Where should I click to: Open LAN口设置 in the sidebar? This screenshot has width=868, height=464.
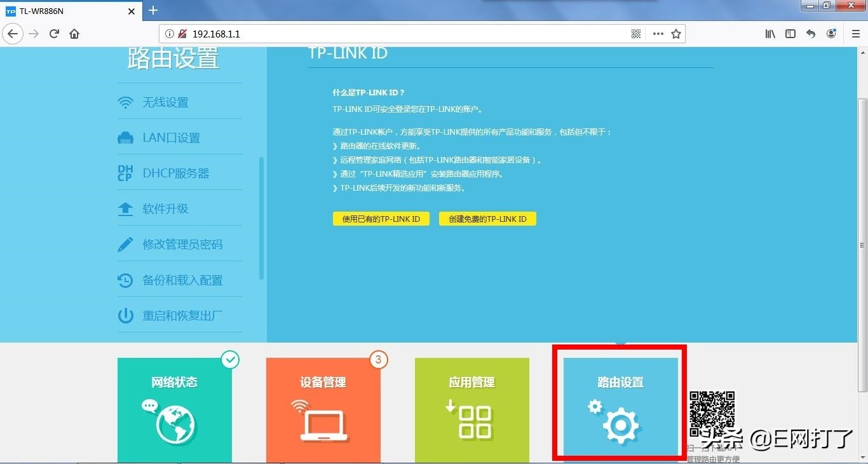click(x=171, y=137)
